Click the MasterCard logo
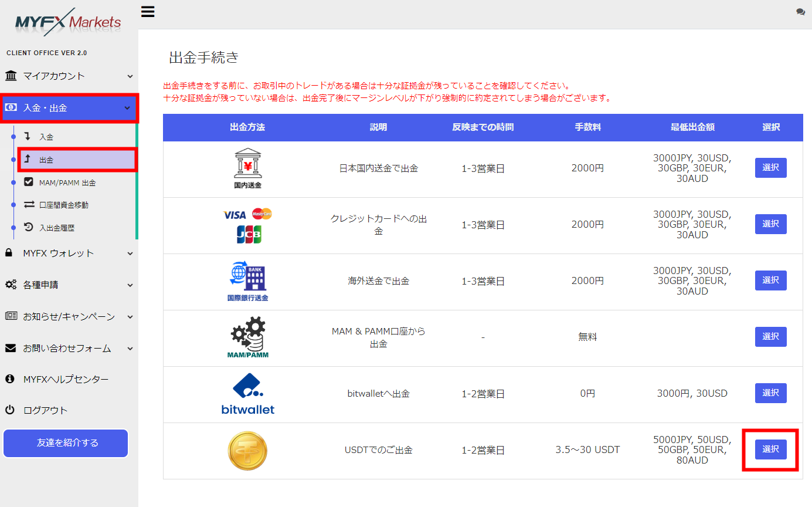Viewport: 812px width, 507px height. (262, 214)
